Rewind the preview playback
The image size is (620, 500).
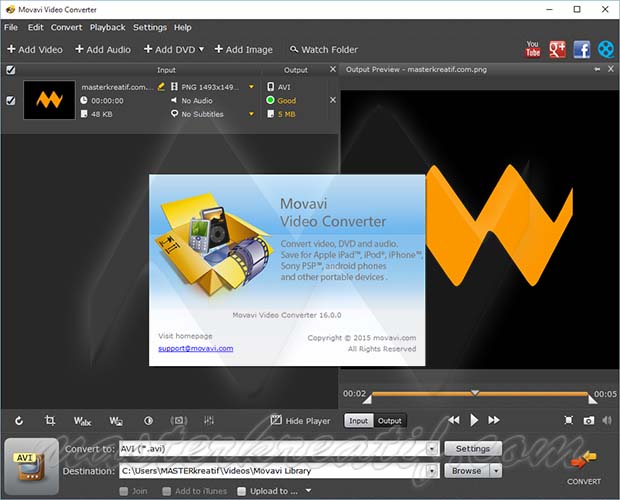pos(454,420)
